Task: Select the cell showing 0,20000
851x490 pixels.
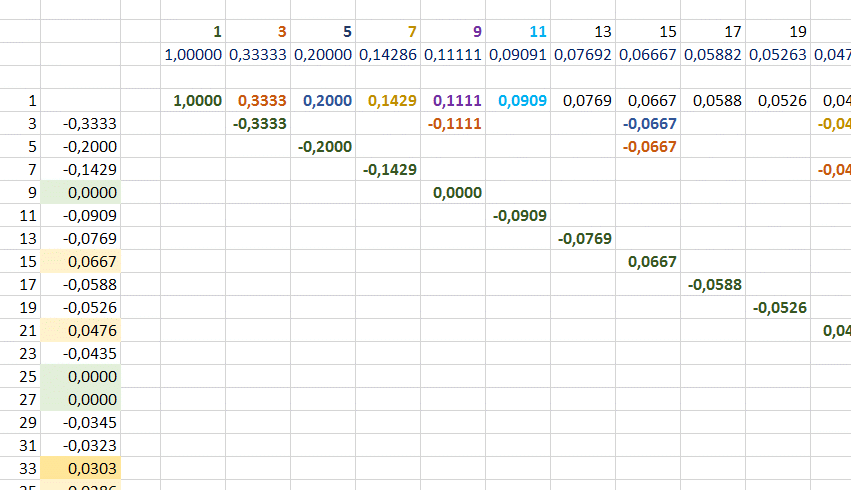Action: tap(323, 54)
